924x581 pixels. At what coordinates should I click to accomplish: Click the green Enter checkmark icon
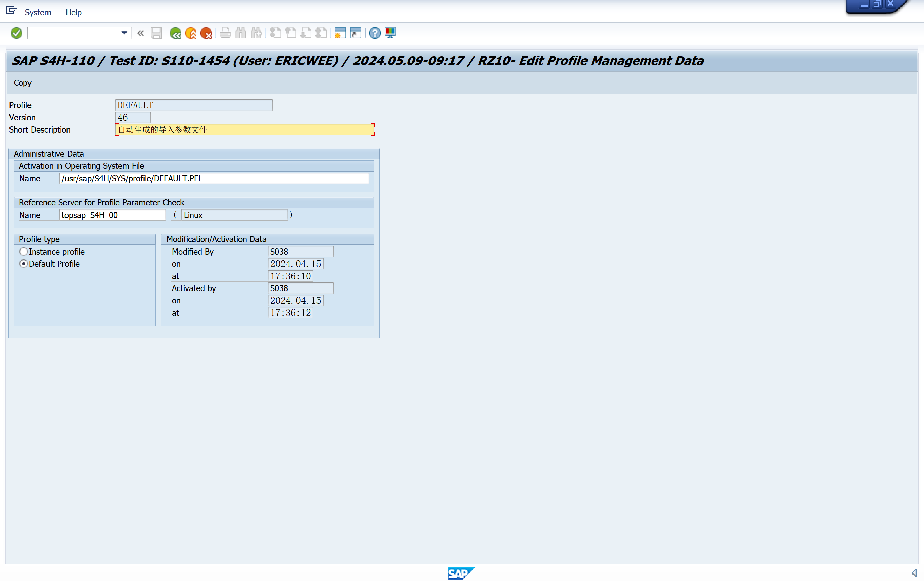[16, 33]
